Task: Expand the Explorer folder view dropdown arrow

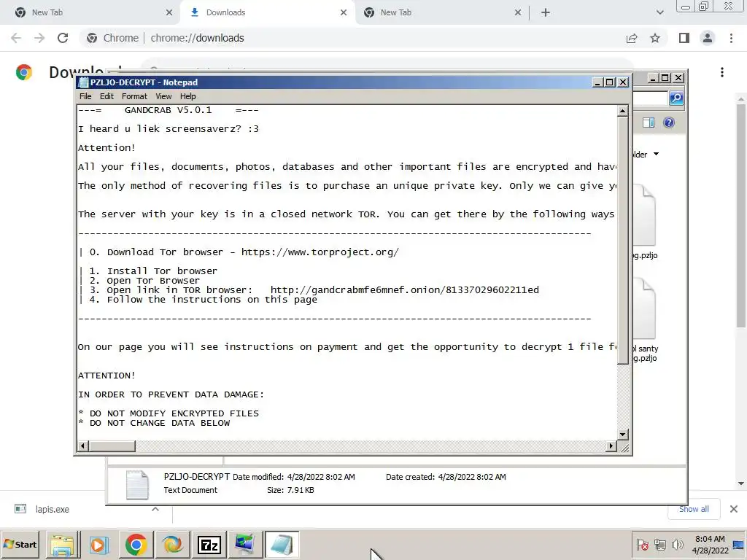Action: click(x=656, y=155)
